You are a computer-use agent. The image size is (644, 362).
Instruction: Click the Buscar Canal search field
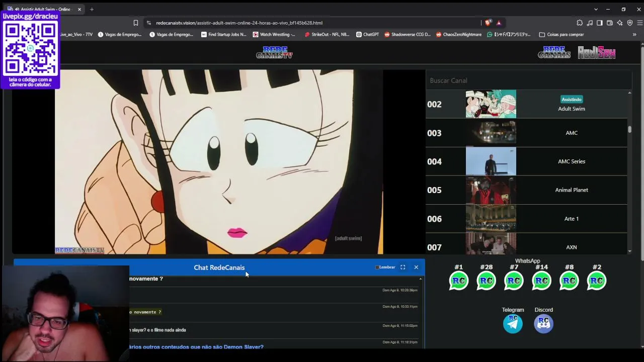coord(528,80)
